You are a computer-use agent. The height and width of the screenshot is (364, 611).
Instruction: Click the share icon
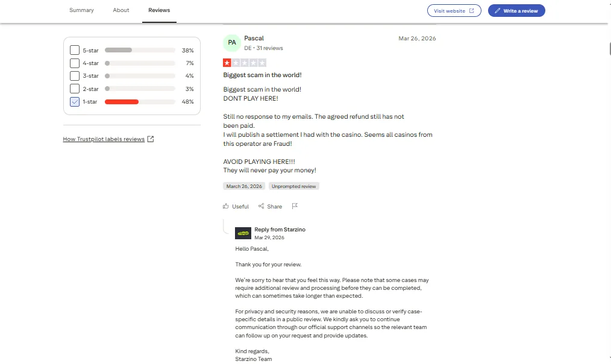pyautogui.click(x=261, y=206)
